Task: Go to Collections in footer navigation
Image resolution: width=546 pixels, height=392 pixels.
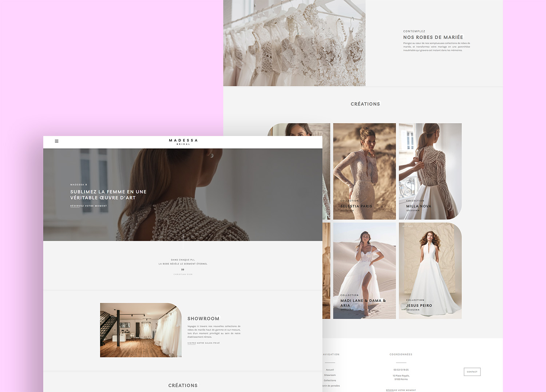Action: [x=330, y=381]
